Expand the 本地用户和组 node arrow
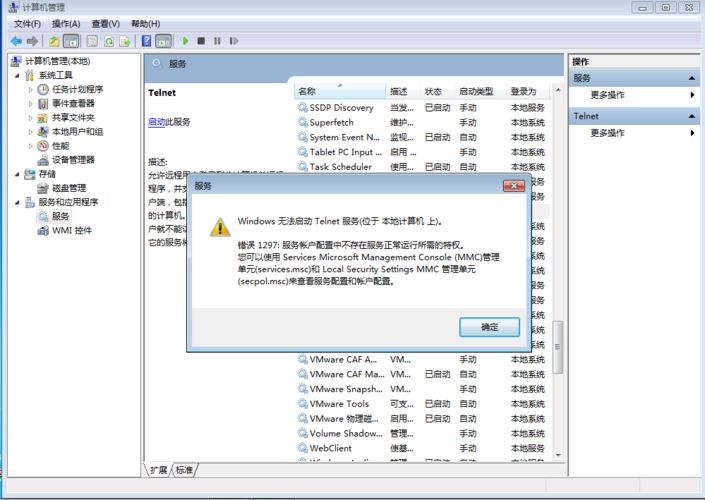Viewport: 705px width, 500px height. (x=31, y=132)
